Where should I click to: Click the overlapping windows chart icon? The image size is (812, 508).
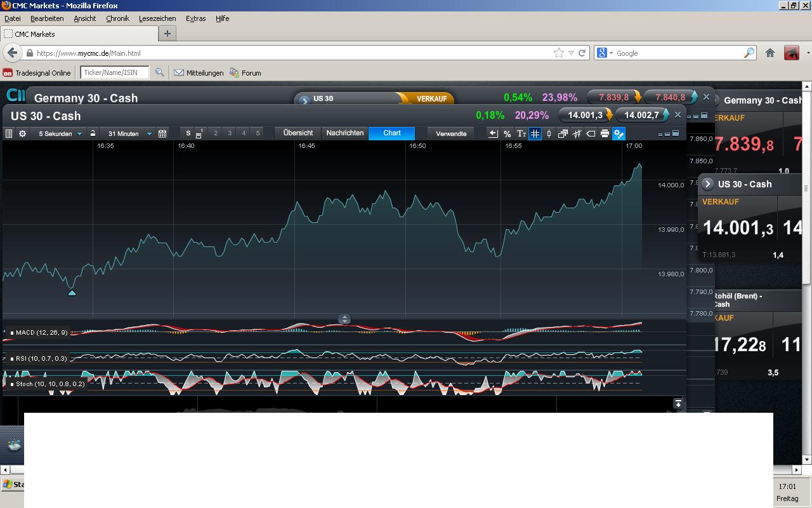(563, 133)
